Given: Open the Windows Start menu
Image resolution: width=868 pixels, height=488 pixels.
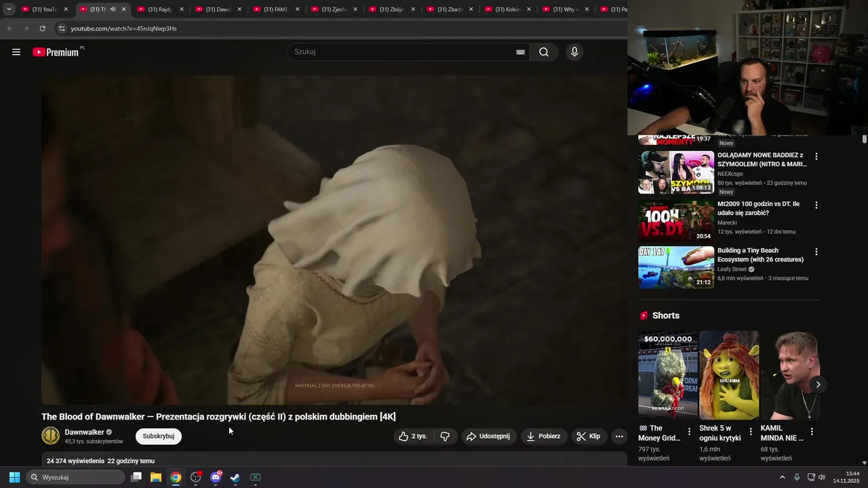Looking at the screenshot, I should coord(14,477).
